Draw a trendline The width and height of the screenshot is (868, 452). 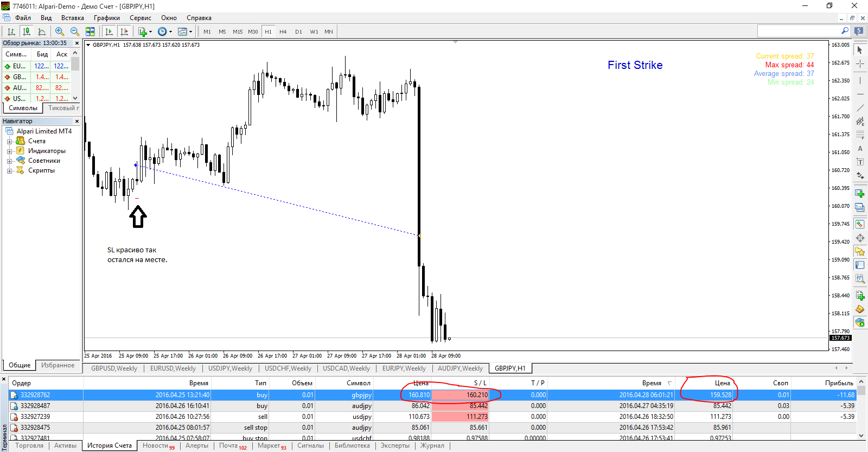click(860, 108)
